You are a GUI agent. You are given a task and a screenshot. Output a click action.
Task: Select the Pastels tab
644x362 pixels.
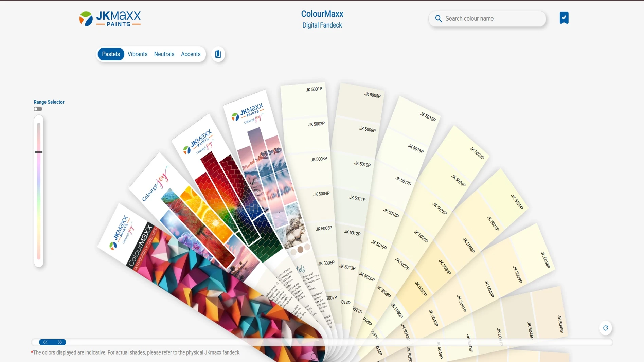click(x=111, y=54)
